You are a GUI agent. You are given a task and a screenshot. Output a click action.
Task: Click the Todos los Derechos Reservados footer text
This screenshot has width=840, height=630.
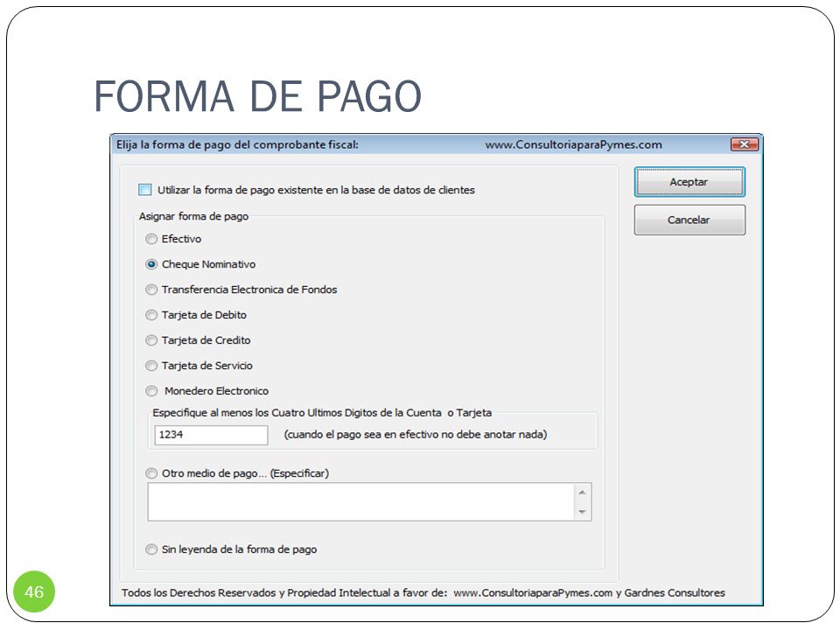[x=423, y=593]
